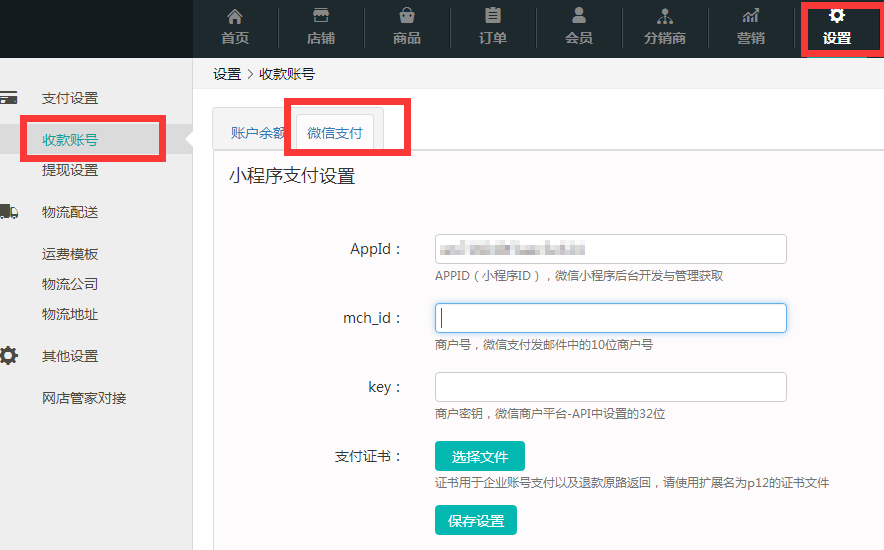The height and width of the screenshot is (550, 884).
Task: Select 物流公司 from the sidebar
Action: 70,284
